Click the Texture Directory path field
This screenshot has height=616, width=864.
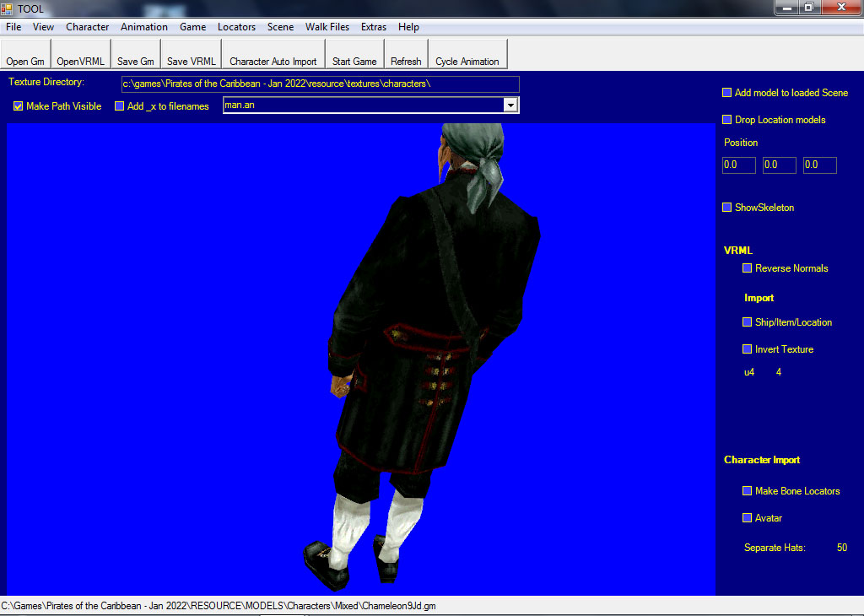pos(320,84)
